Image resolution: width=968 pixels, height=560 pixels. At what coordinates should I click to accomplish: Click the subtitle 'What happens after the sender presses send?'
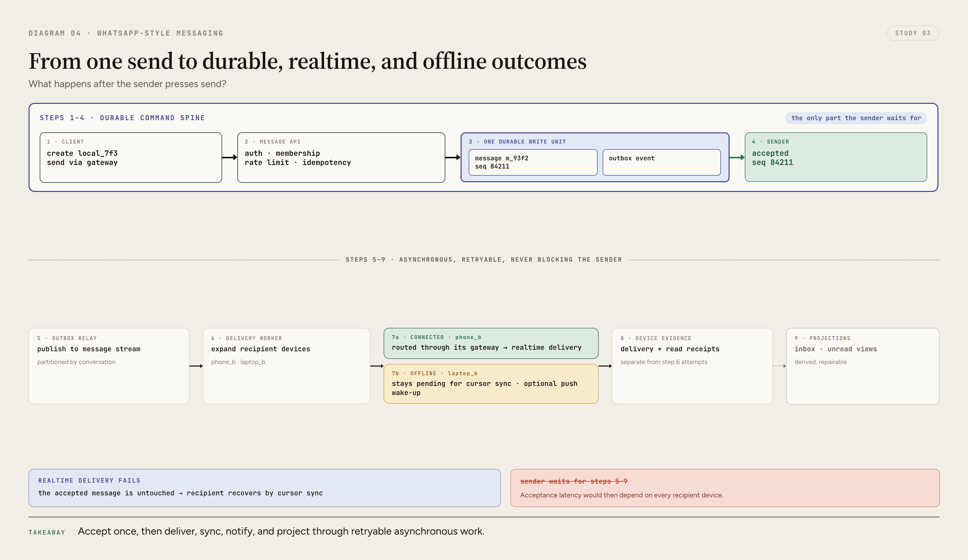pyautogui.click(x=127, y=84)
